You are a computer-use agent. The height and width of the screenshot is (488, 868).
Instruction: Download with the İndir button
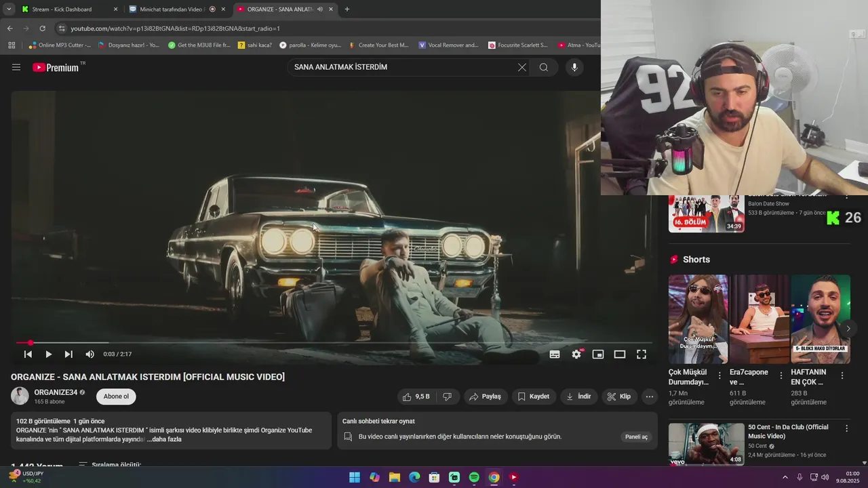[x=578, y=396]
